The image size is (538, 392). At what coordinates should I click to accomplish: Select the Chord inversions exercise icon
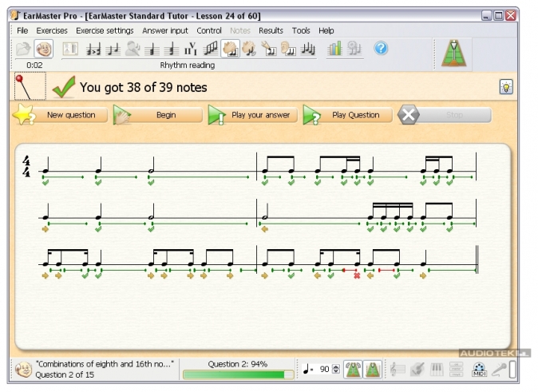(171, 49)
